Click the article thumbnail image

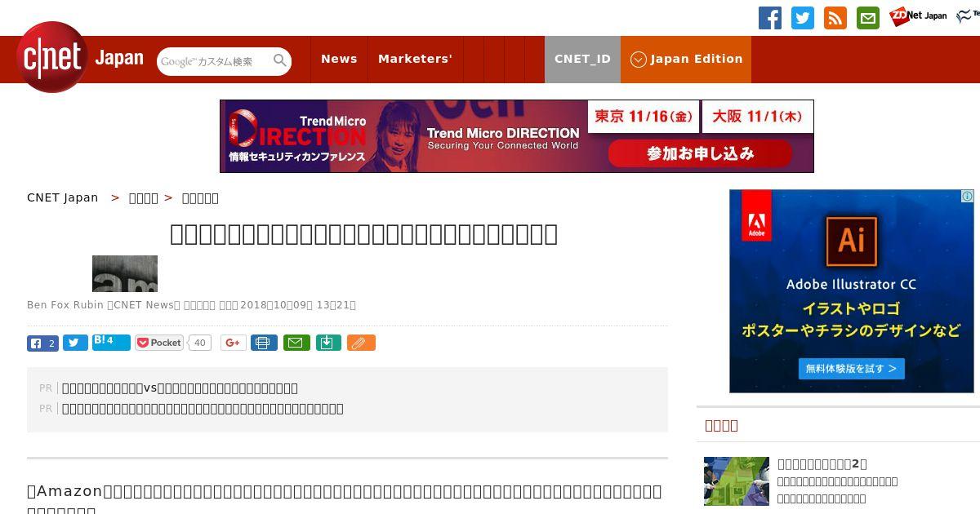(125, 273)
